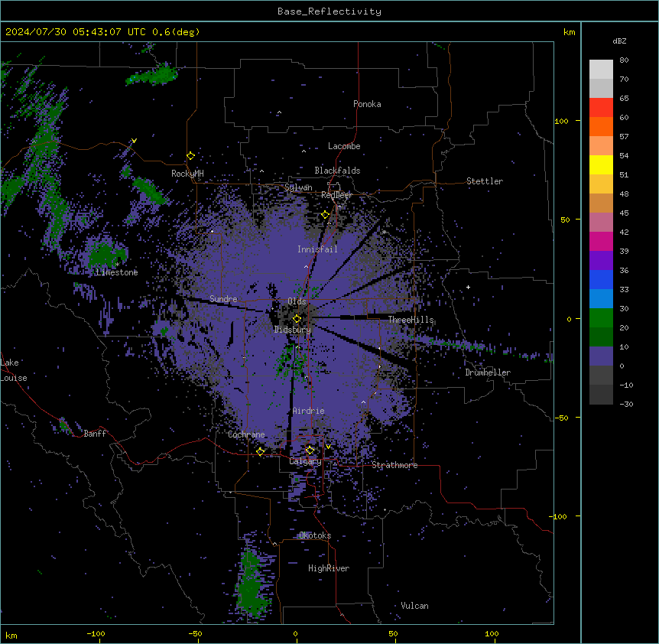
Task: Click the RedDeer city label
Action: [x=336, y=195]
